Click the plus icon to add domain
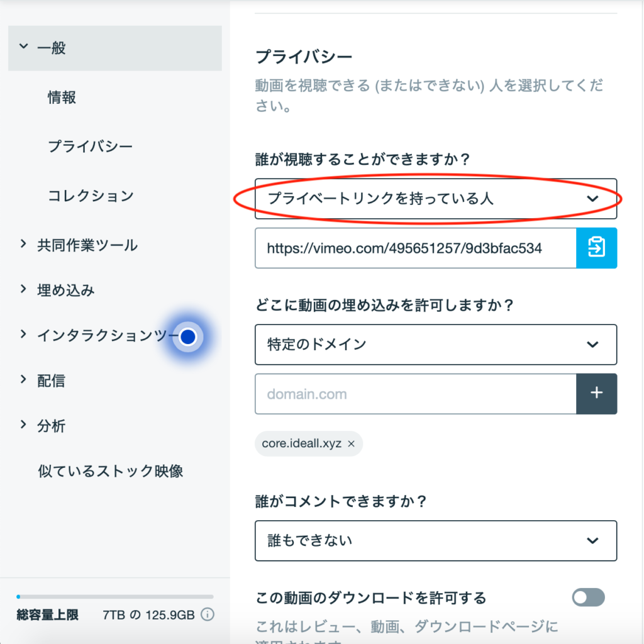The height and width of the screenshot is (644, 644). pyautogui.click(x=596, y=394)
